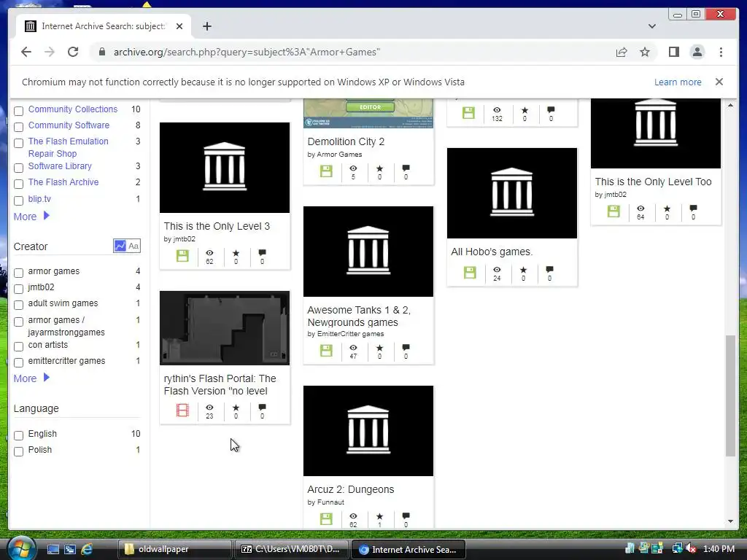The height and width of the screenshot is (560, 747).
Task: Check the blip.tv collection filter
Action: coord(18,201)
